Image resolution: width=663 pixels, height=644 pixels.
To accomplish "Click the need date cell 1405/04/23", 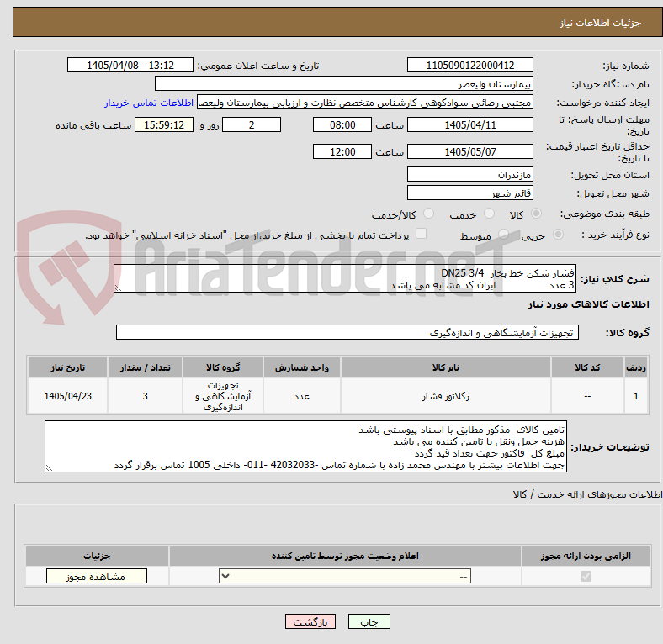I will tap(67, 396).
